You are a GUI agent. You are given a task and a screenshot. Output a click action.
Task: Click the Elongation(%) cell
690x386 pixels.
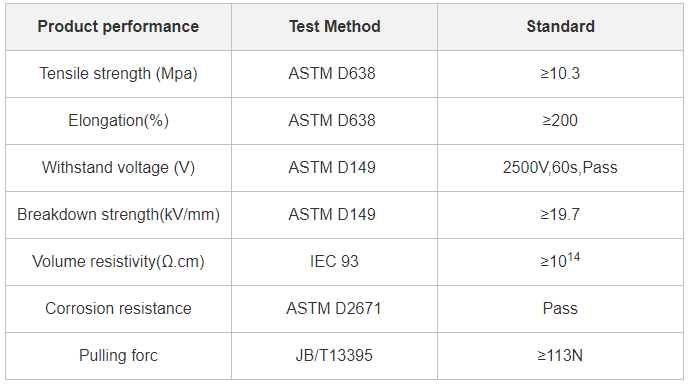(x=118, y=121)
